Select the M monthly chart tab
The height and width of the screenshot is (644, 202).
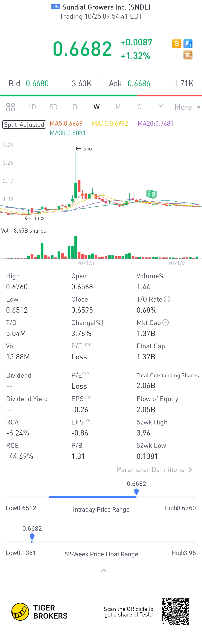tap(118, 107)
